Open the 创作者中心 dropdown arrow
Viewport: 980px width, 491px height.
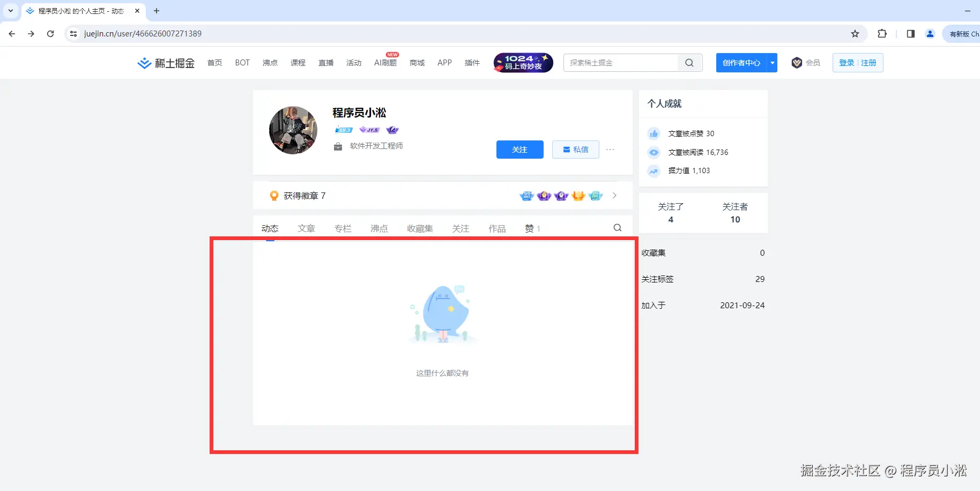[x=772, y=63]
